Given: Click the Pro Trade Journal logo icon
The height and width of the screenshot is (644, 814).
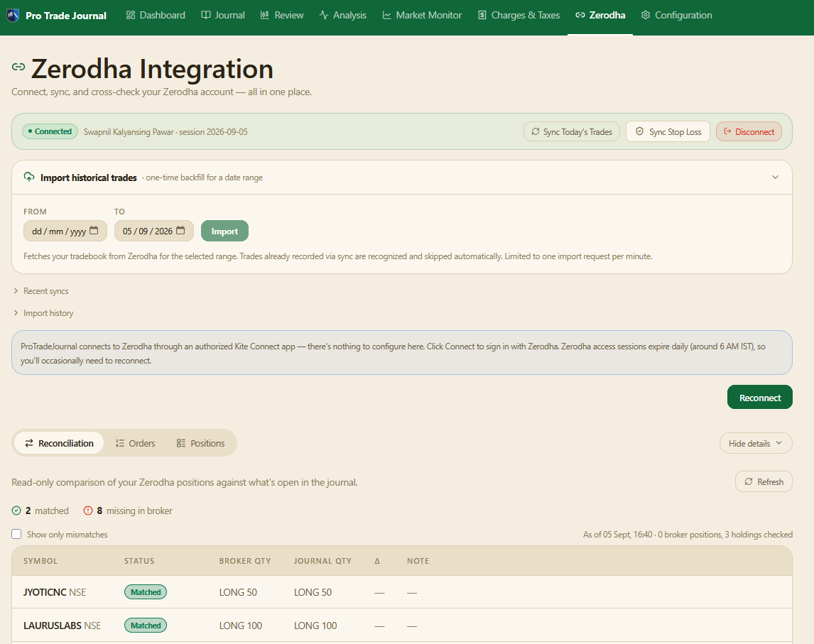Looking at the screenshot, I should [13, 15].
